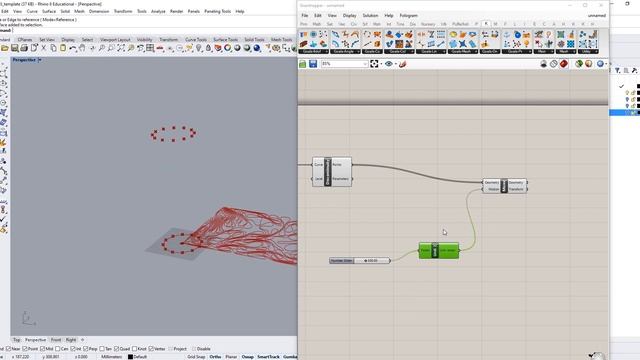The width and height of the screenshot is (640, 360).
Task: Click the Zoom Extents icon in Rhino toolbar
Action: [121, 48]
